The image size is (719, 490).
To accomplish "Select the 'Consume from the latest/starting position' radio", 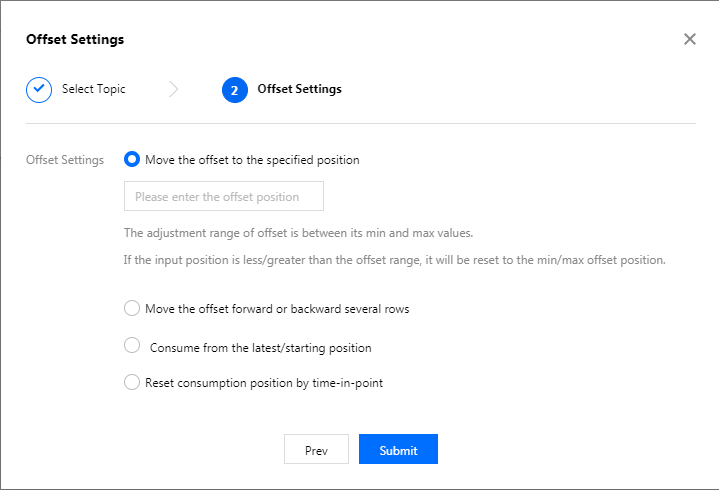I will point(132,345).
